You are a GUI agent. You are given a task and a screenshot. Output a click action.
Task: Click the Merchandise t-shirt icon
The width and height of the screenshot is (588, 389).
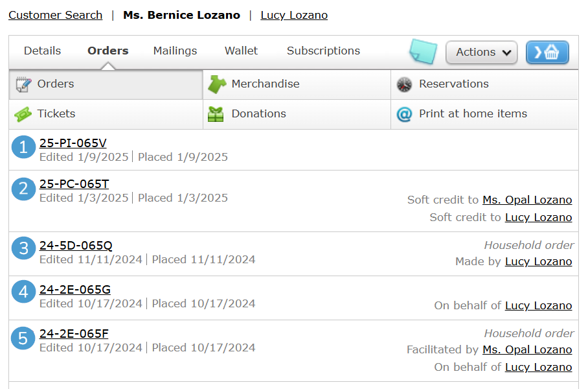coord(217,84)
